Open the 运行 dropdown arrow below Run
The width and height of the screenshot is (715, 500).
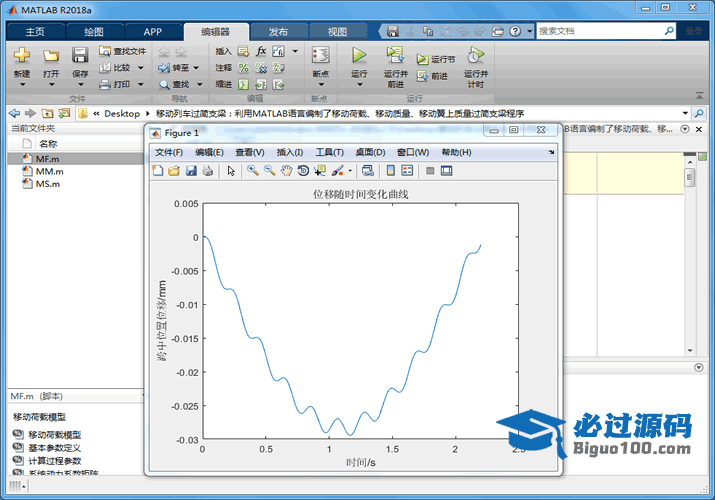click(359, 85)
